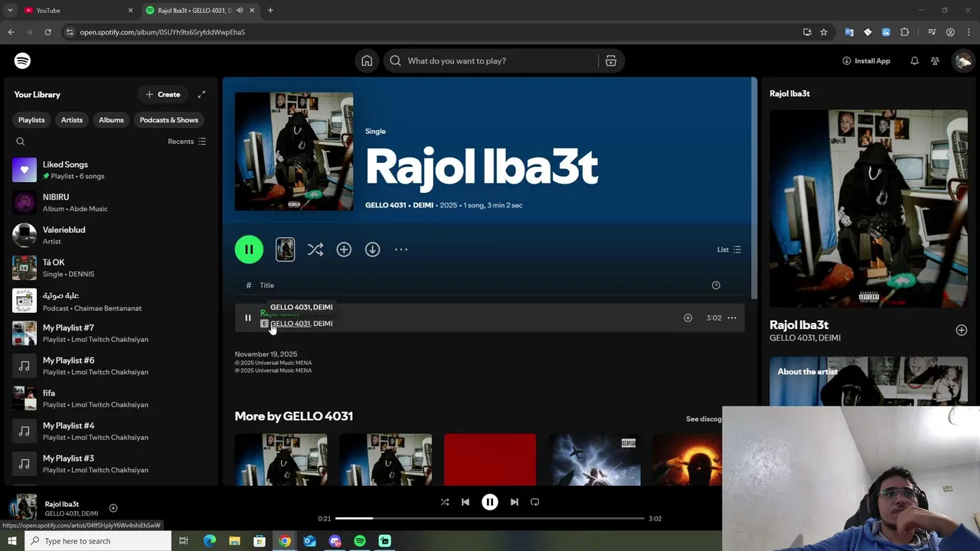Open NIBIRU album in library
This screenshot has height=551, width=980.
tap(111, 203)
